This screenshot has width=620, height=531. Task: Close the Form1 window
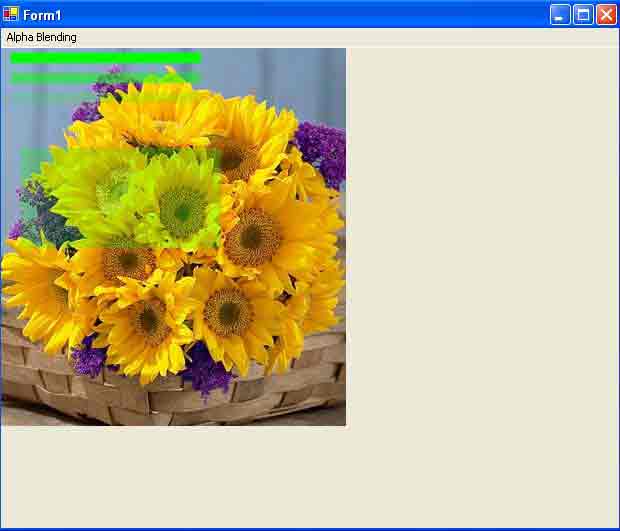point(607,15)
